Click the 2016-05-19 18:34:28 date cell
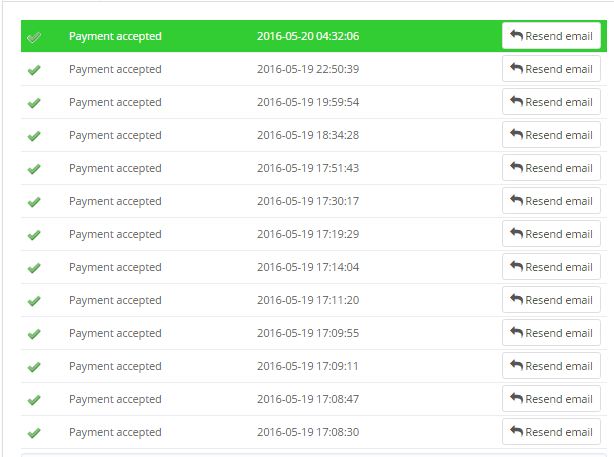Screen dimensions: 614x457 click(308, 135)
